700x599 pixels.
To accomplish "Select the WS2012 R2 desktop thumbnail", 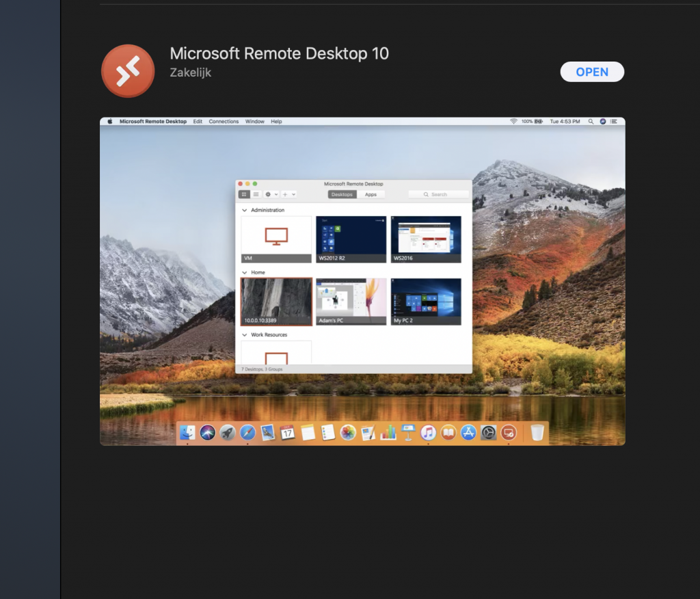I will coord(351,239).
